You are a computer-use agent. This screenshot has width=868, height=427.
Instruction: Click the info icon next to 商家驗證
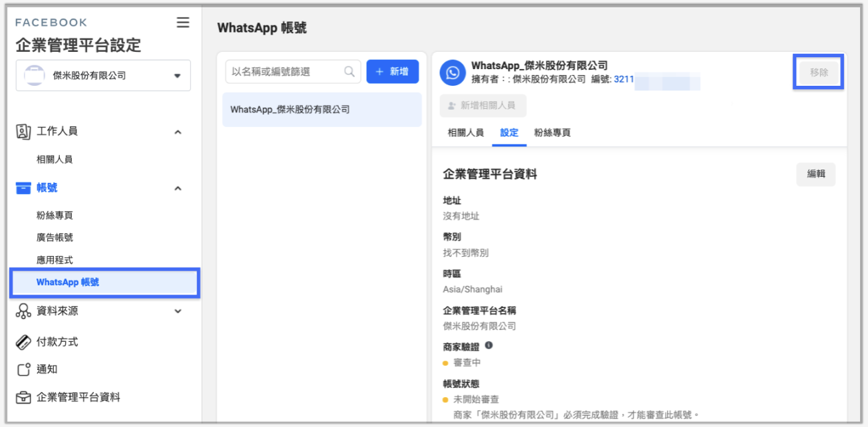click(x=489, y=345)
